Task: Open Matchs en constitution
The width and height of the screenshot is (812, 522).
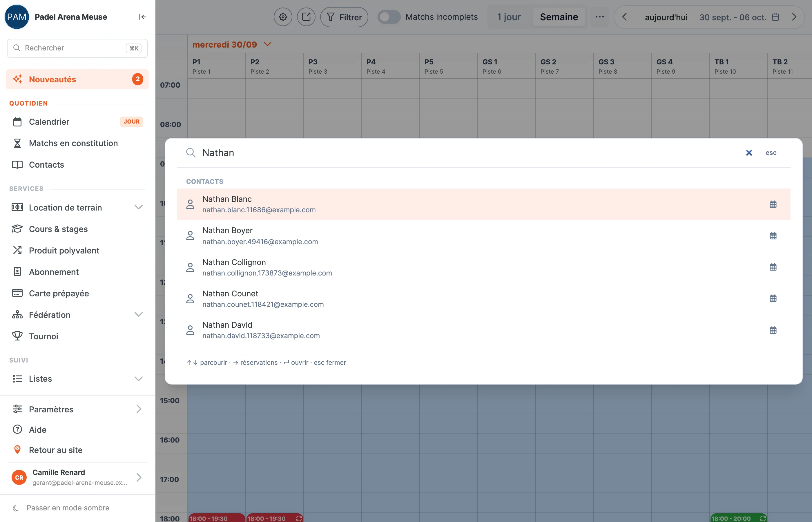Action: coord(77,143)
